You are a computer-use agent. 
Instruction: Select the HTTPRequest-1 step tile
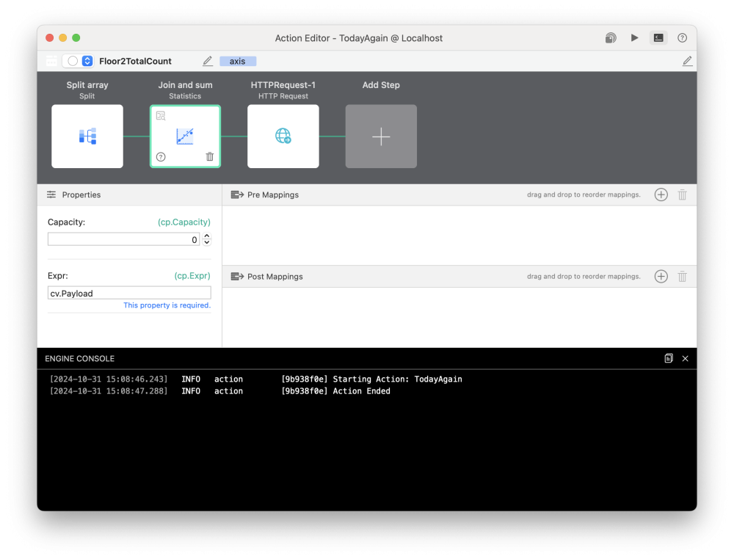coord(283,137)
